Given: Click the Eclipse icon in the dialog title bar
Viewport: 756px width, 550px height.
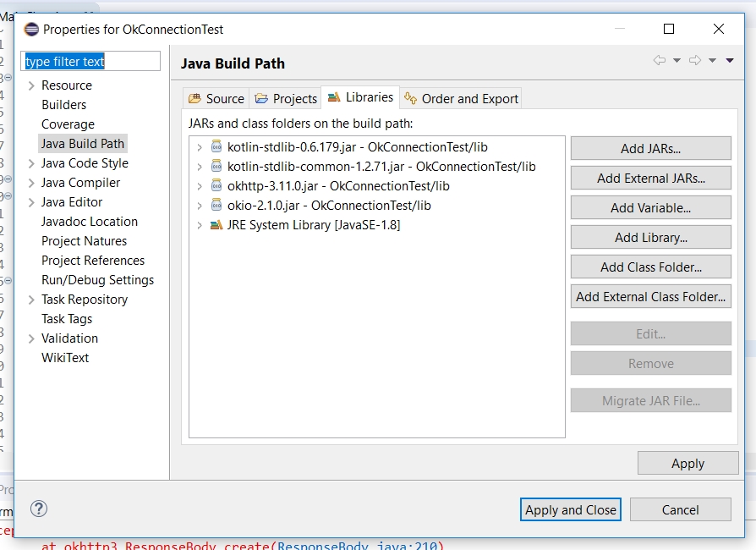Looking at the screenshot, I should 30,28.
